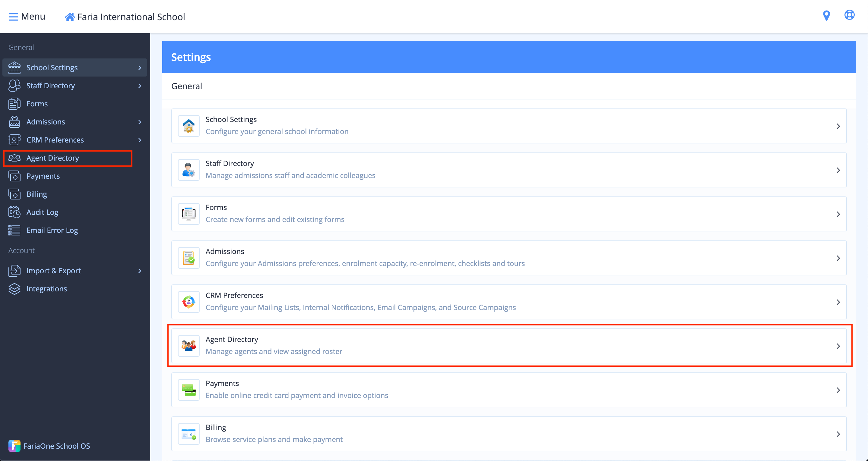Screen dimensions: 868x461
Task: Select the Integrations menu item
Action: tap(46, 288)
